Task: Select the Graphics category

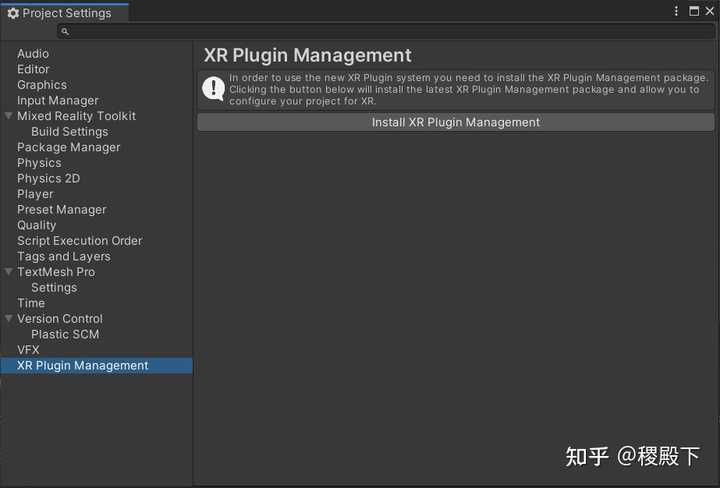Action: [42, 85]
